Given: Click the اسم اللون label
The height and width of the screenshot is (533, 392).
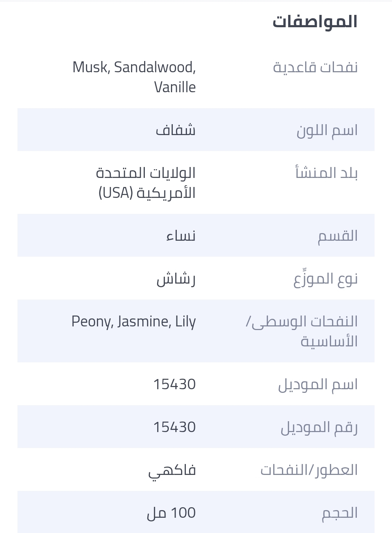Looking at the screenshot, I should (x=327, y=130).
